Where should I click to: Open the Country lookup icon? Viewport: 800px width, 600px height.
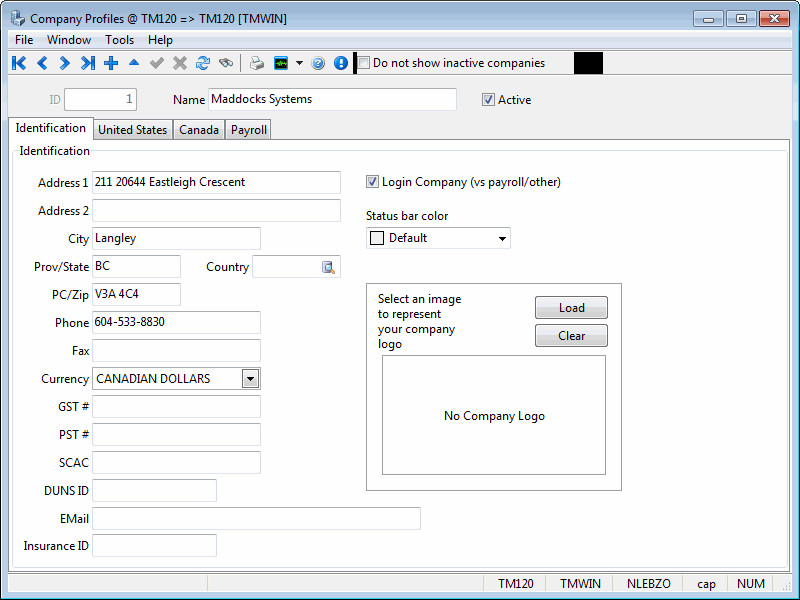point(329,267)
